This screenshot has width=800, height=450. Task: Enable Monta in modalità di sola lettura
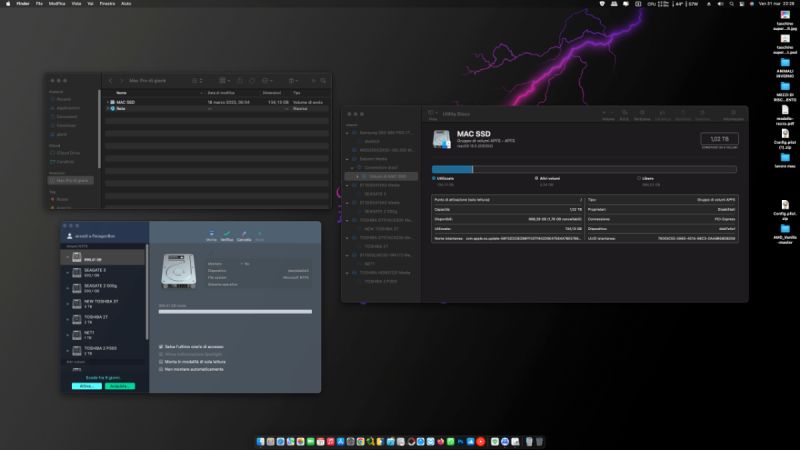tap(161, 362)
